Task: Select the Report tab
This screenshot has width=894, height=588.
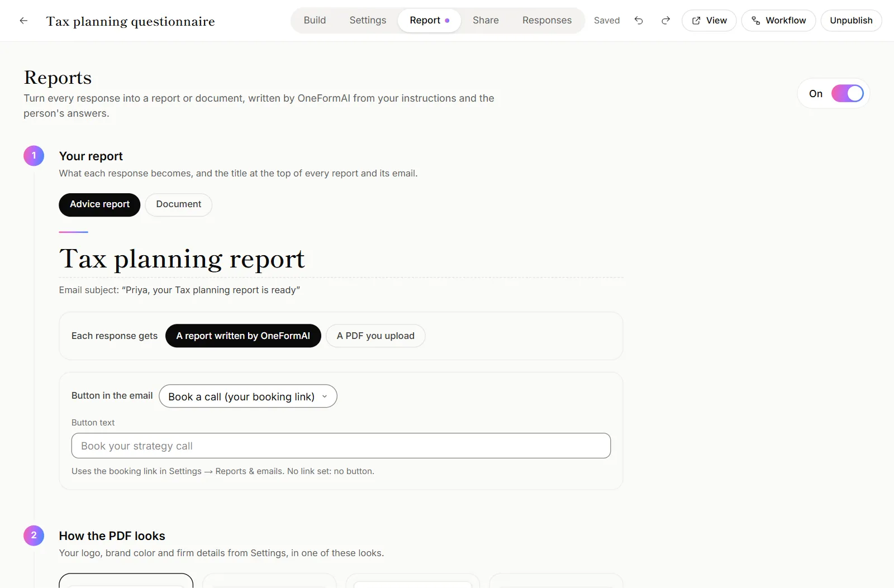Action: coord(429,21)
